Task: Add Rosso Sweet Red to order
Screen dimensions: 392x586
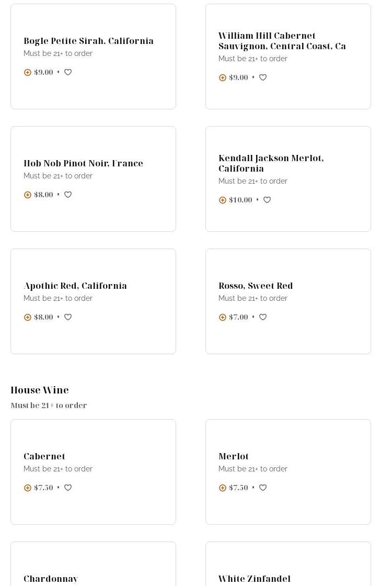Action: [x=223, y=318]
